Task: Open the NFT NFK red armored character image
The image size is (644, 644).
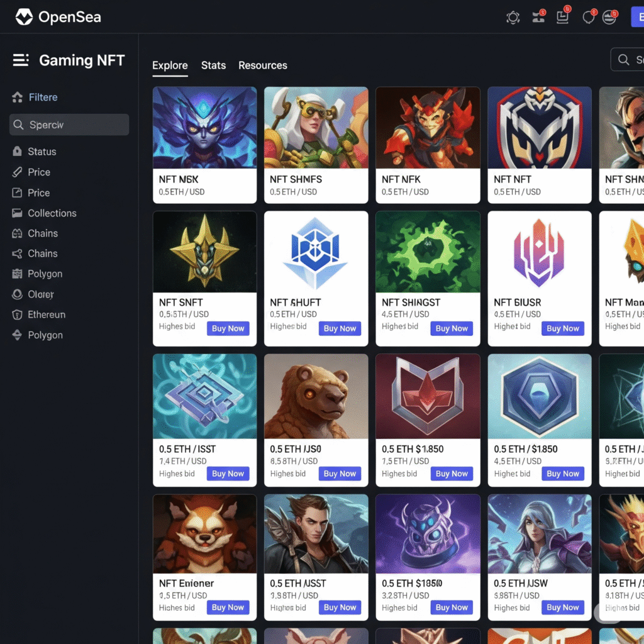Action: 428,127
